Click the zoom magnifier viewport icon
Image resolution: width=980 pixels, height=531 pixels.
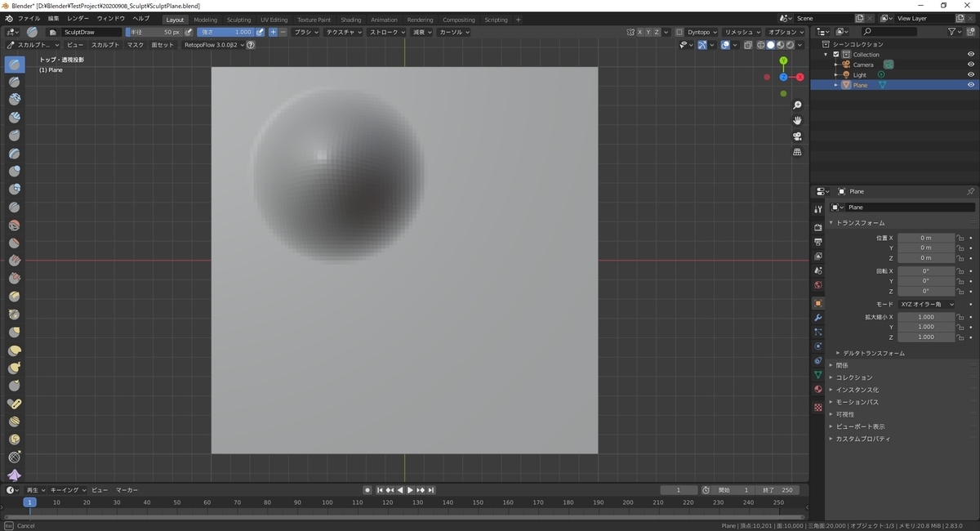click(797, 105)
